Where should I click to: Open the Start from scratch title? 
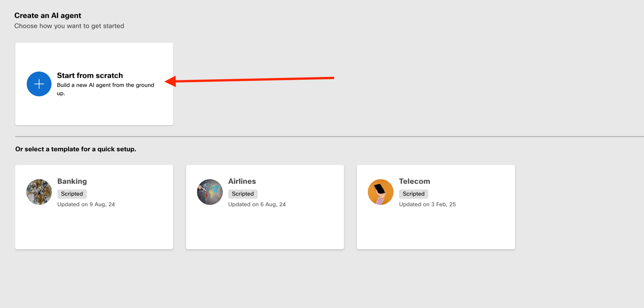point(90,76)
